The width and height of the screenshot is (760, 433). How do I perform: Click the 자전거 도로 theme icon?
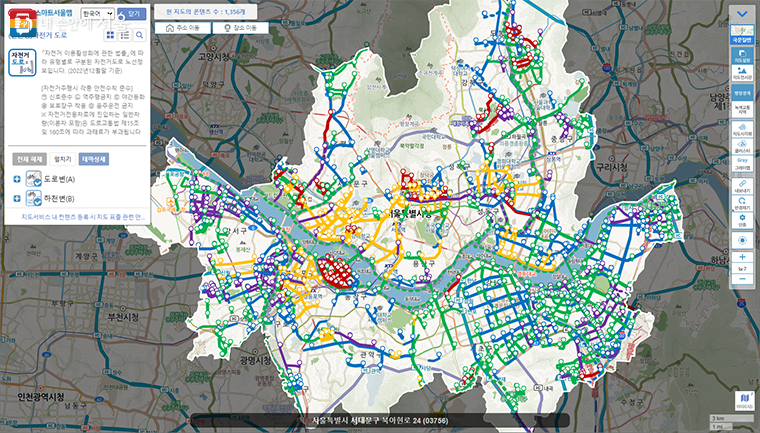22,63
